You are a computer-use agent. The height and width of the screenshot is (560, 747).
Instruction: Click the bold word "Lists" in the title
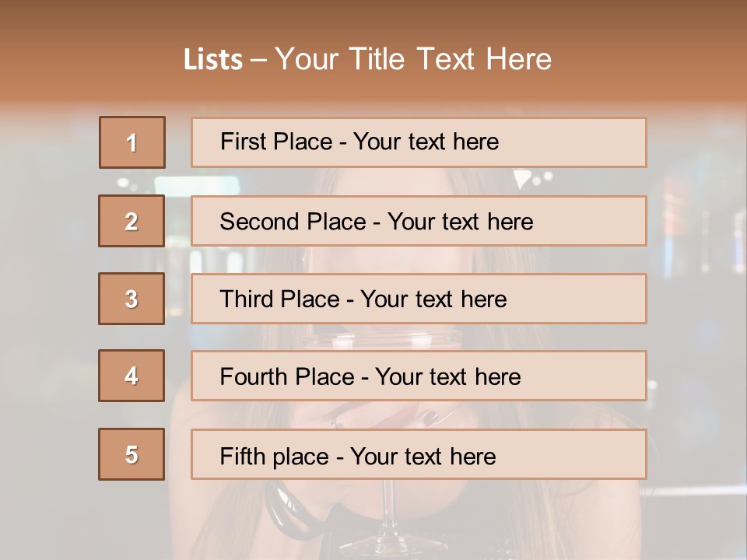coord(212,60)
